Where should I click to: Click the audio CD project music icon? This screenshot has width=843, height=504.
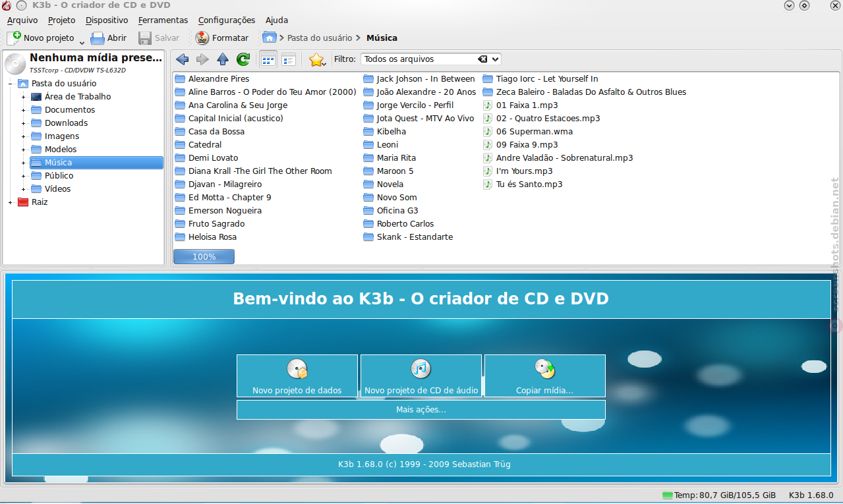pyautogui.click(x=421, y=369)
